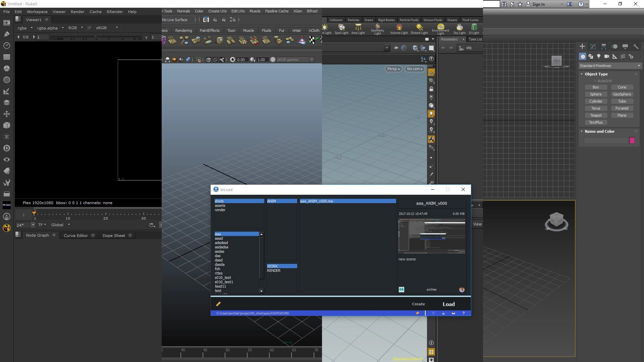Toggle Houdini viewport headlight bulb button
The height and width of the screenshot is (362, 644).
[x=431, y=114]
